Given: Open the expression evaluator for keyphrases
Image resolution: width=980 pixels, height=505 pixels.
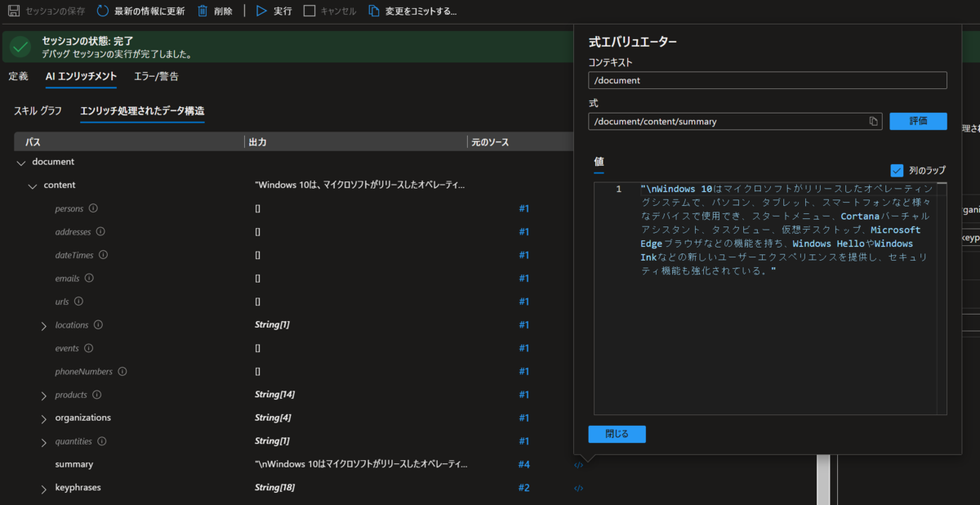Looking at the screenshot, I should click(x=578, y=487).
